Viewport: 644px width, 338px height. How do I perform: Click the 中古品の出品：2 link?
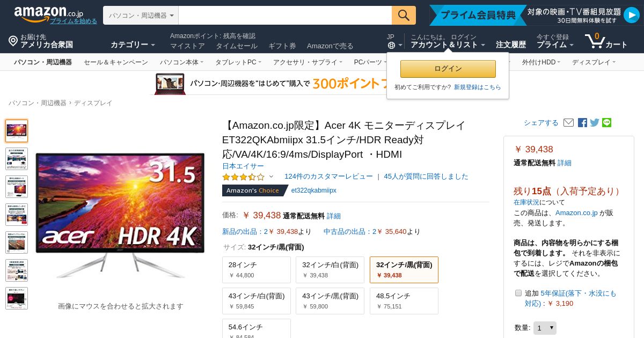click(350, 232)
